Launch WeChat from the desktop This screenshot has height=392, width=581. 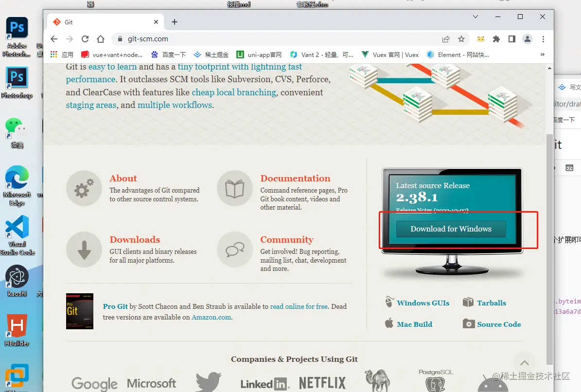click(x=17, y=133)
